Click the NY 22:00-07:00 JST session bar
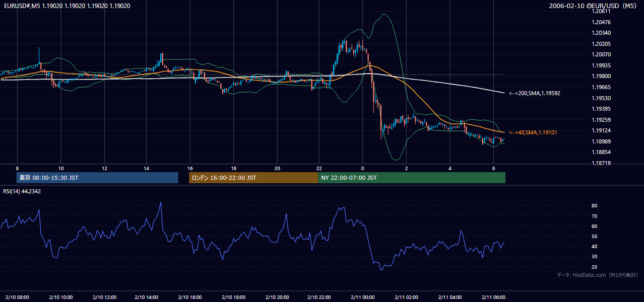Screen dimensions: 644x302 point(412,178)
